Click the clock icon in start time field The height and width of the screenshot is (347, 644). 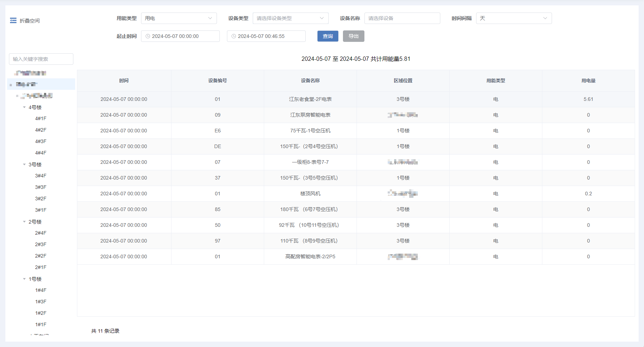(x=148, y=36)
